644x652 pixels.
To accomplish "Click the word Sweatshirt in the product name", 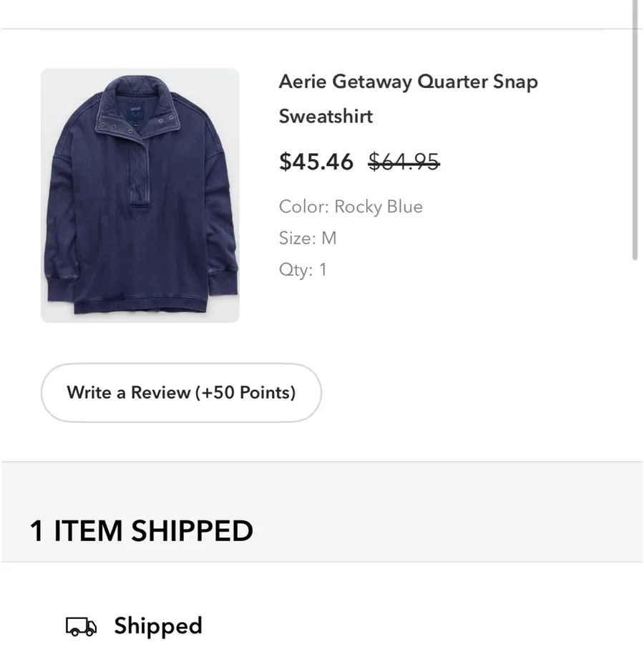I will click(x=326, y=116).
